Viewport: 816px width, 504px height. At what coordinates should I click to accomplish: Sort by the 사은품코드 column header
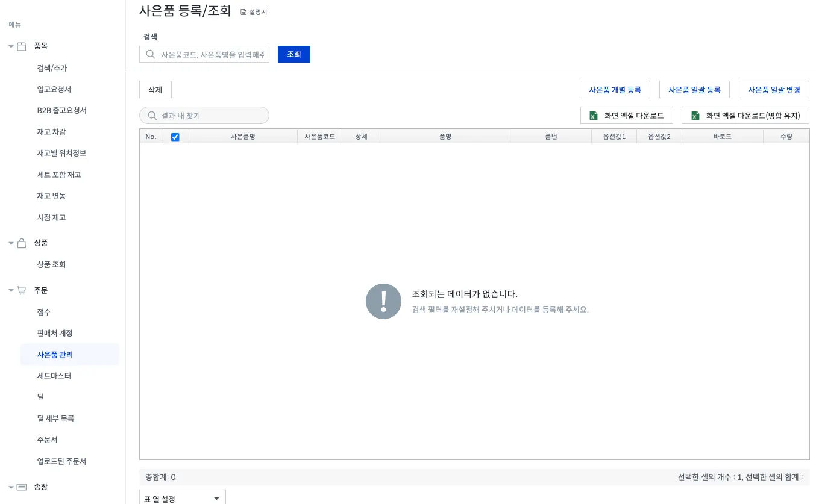click(x=320, y=137)
